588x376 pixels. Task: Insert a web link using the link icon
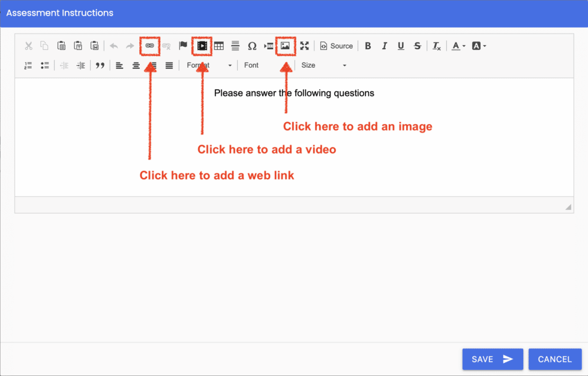[149, 46]
